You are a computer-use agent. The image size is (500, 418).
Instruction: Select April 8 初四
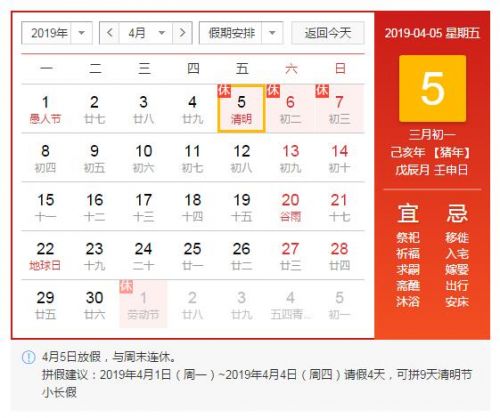click(45, 158)
